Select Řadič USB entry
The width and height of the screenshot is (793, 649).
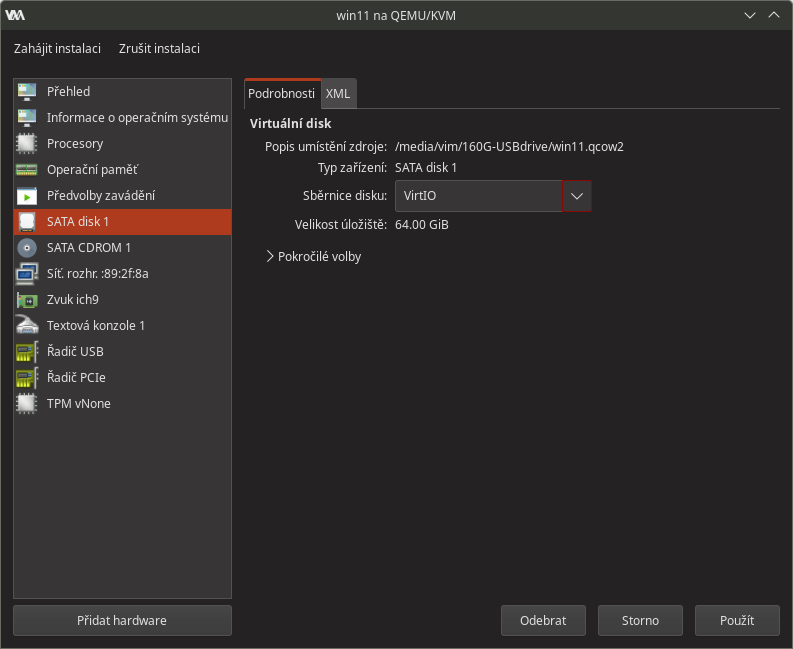[122, 352]
